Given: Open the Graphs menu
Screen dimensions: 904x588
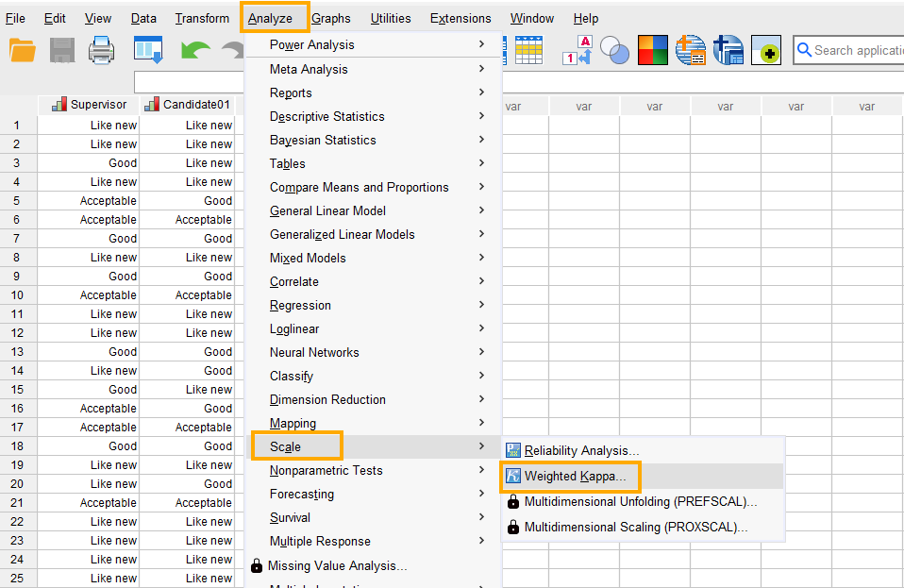Looking at the screenshot, I should click(x=331, y=18).
